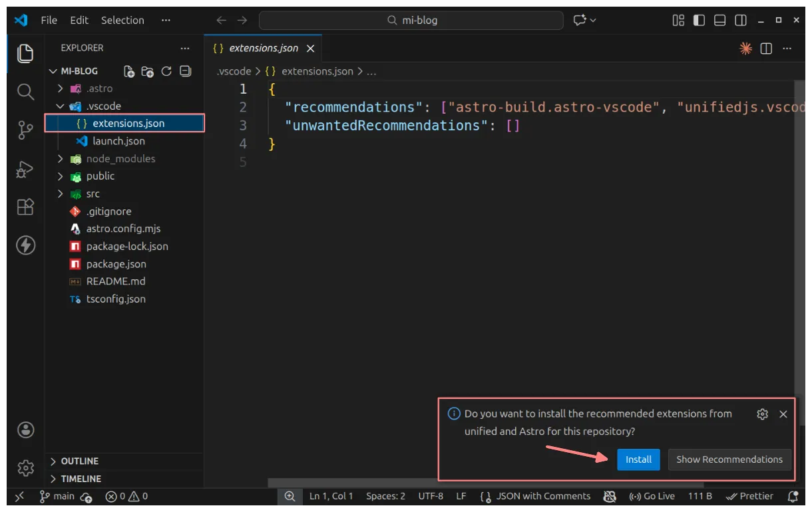812x512 pixels.
Task: Select the extensions.json editor tab
Action: click(264, 49)
